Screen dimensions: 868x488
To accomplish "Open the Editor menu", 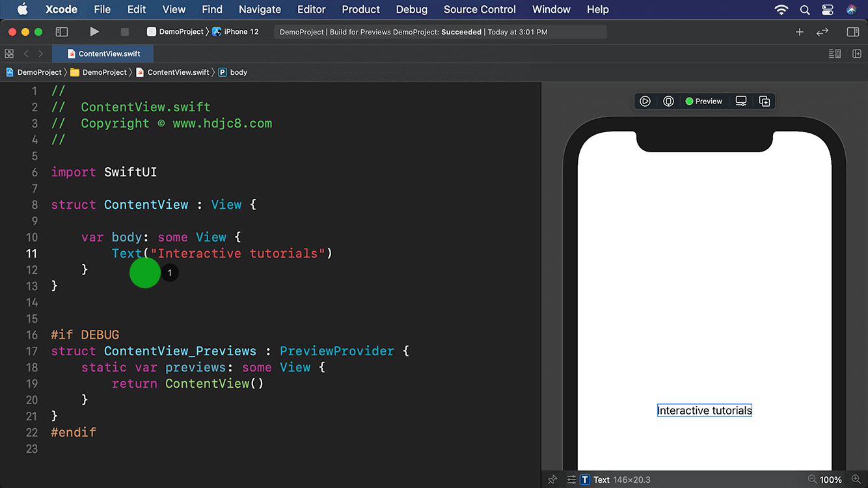I will click(x=311, y=9).
